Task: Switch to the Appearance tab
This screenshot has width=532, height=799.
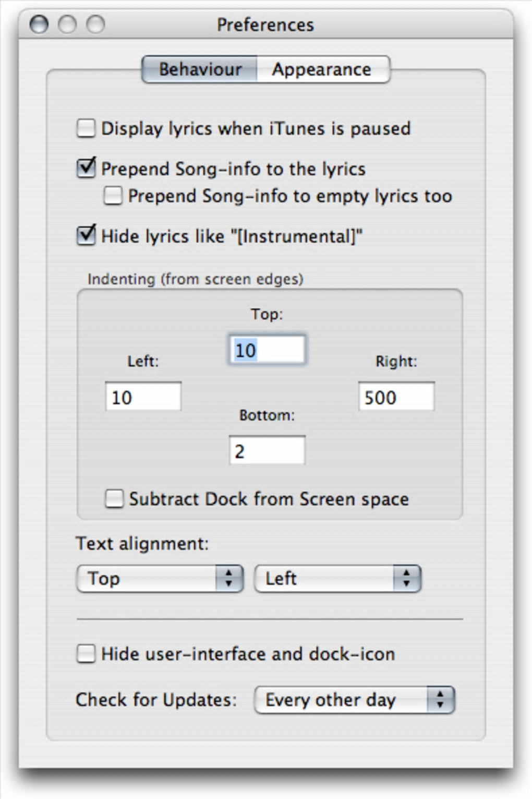Action: pyautogui.click(x=322, y=69)
